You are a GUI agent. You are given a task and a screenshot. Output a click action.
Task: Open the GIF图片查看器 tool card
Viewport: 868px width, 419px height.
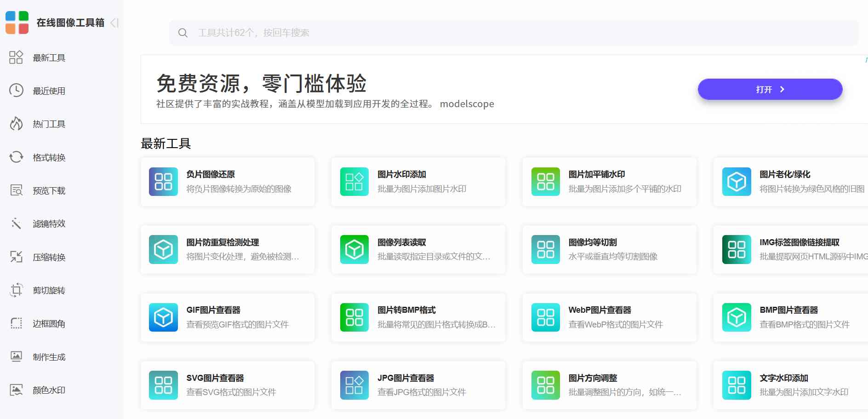click(x=227, y=317)
